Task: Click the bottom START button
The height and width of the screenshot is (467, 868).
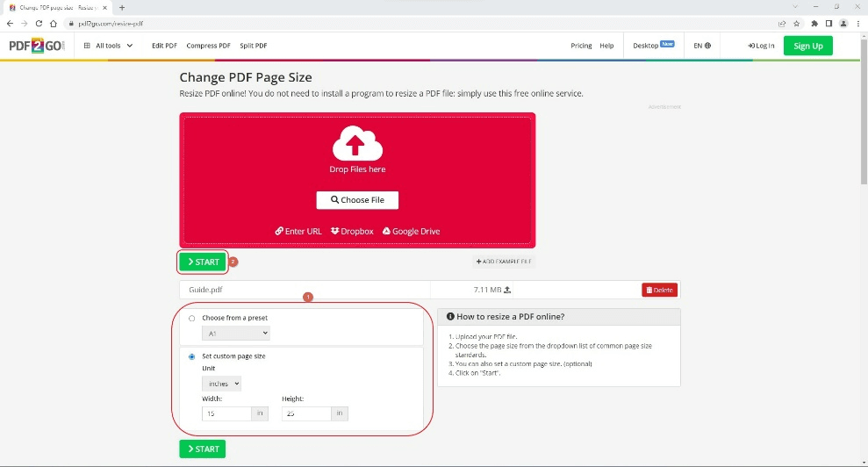Action: (x=203, y=449)
